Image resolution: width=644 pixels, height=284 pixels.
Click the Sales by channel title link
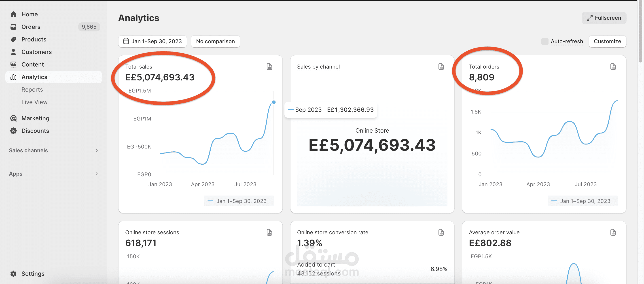(318, 67)
